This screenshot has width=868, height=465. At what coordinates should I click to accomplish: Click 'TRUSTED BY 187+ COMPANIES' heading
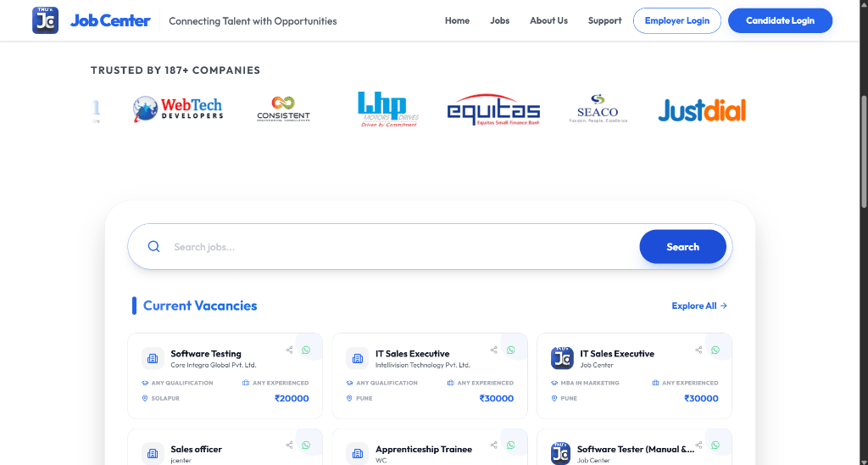[175, 70]
